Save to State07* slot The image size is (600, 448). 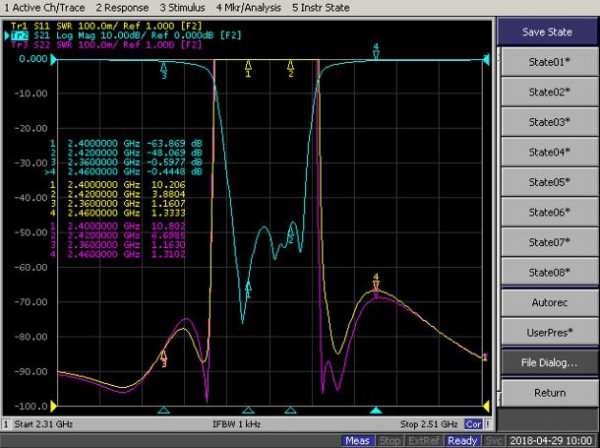(549, 242)
